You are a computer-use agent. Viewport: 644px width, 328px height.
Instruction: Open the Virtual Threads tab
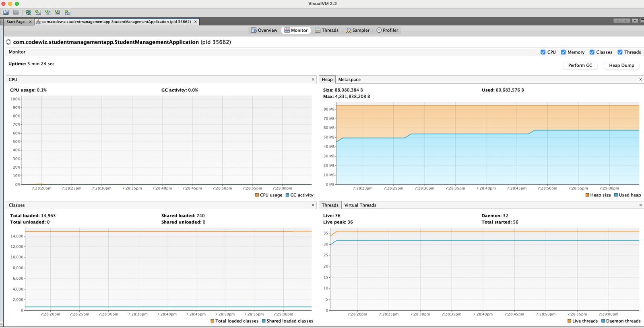point(360,205)
